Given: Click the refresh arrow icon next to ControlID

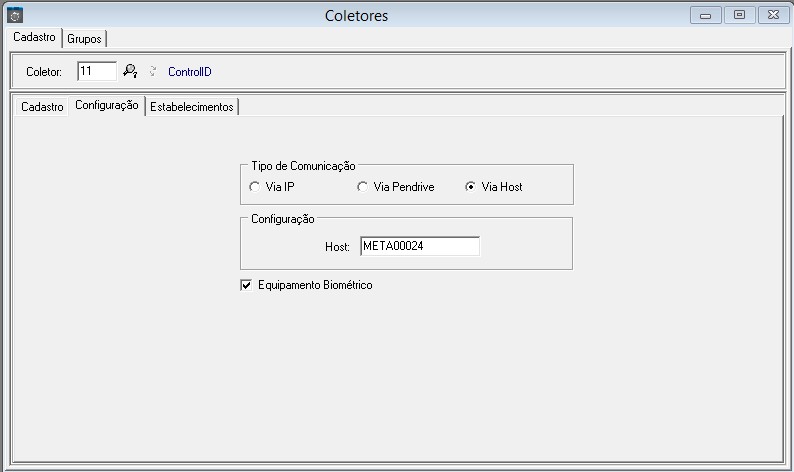Looking at the screenshot, I should pyautogui.click(x=152, y=71).
